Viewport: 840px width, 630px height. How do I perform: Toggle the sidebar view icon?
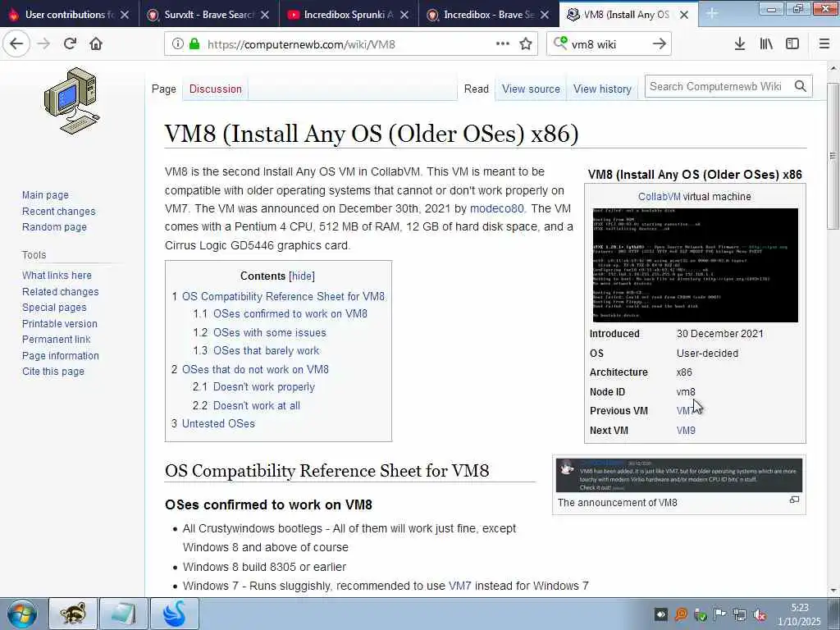(x=792, y=44)
